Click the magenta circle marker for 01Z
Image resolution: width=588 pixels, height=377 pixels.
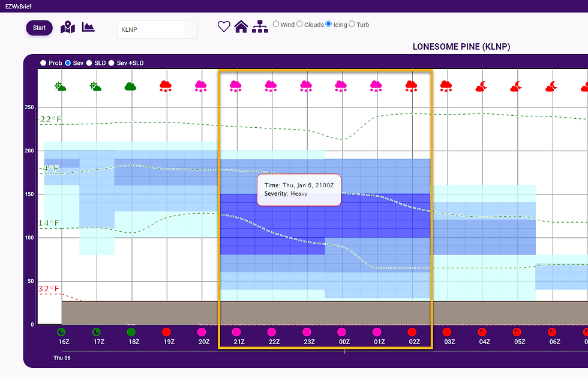tap(377, 332)
